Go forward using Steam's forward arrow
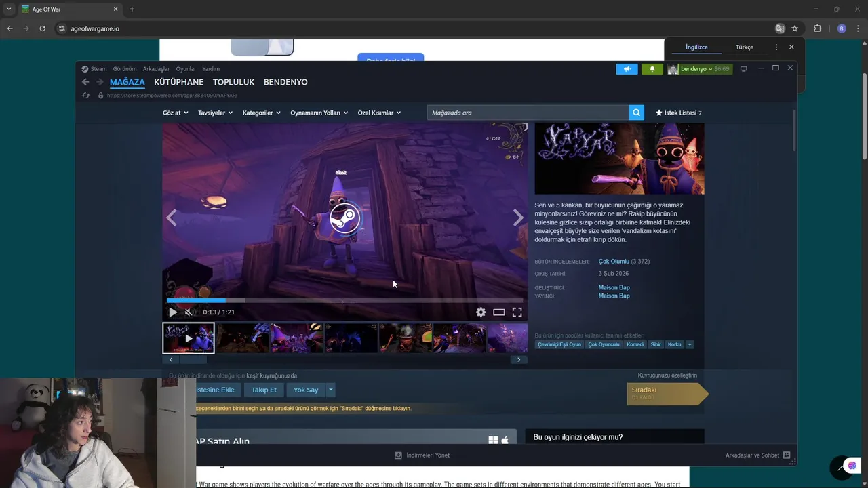 pyautogui.click(x=100, y=82)
